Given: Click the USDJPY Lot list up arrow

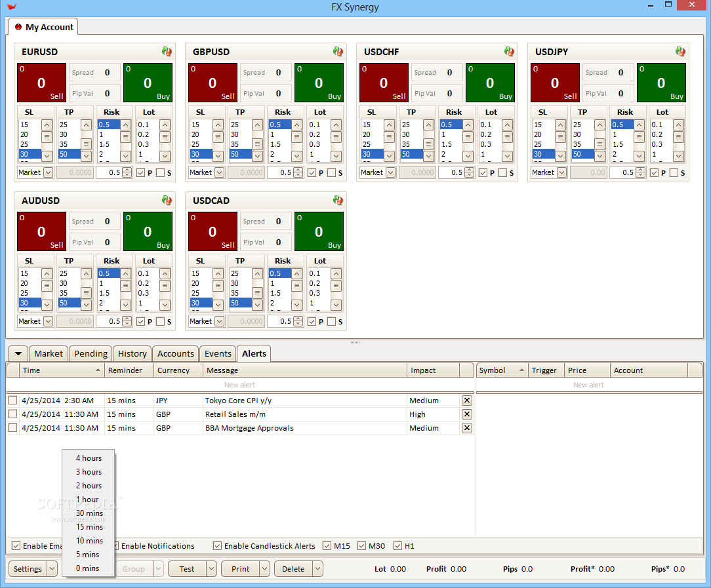Looking at the screenshot, I should (678, 125).
